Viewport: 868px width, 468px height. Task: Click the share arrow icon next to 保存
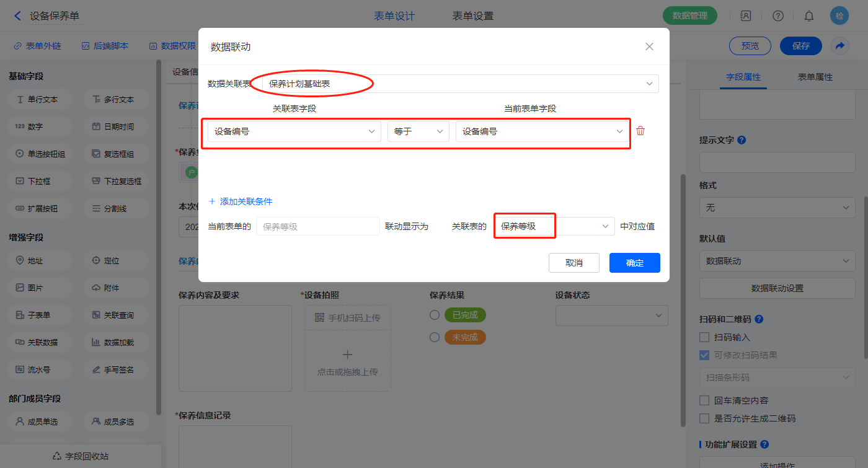[x=840, y=46]
